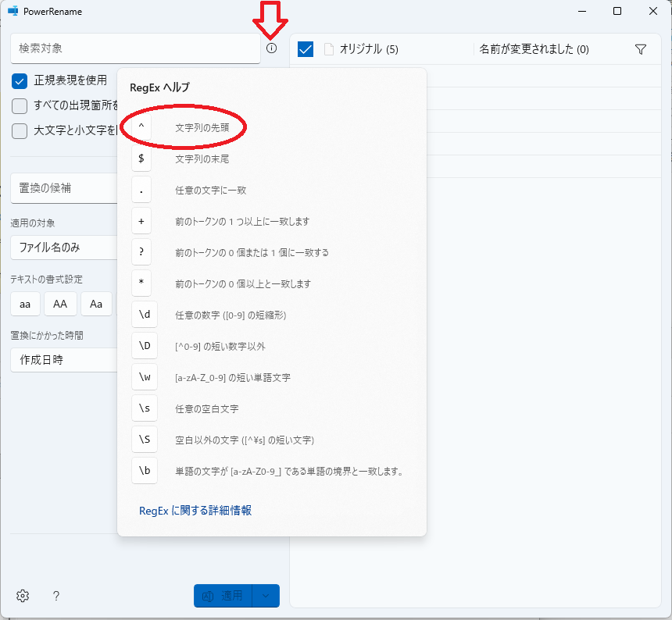672x620 pixels.
Task: Insert the ^ start-of-string regex token
Action: [141, 127]
